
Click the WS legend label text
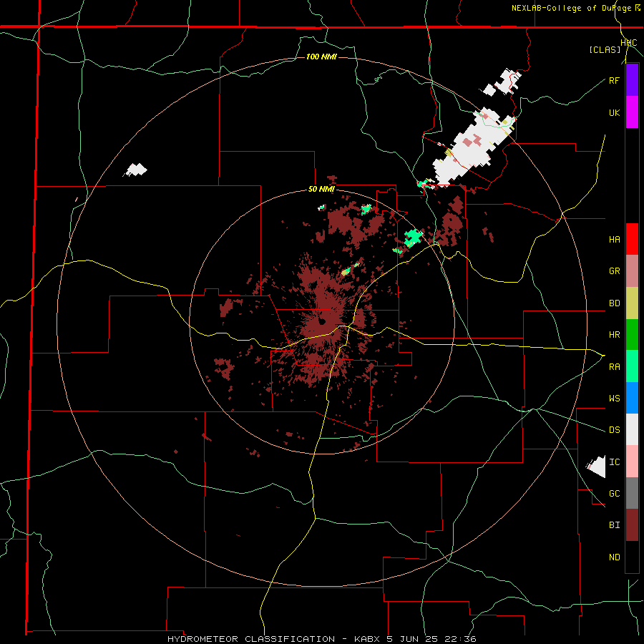click(x=614, y=398)
